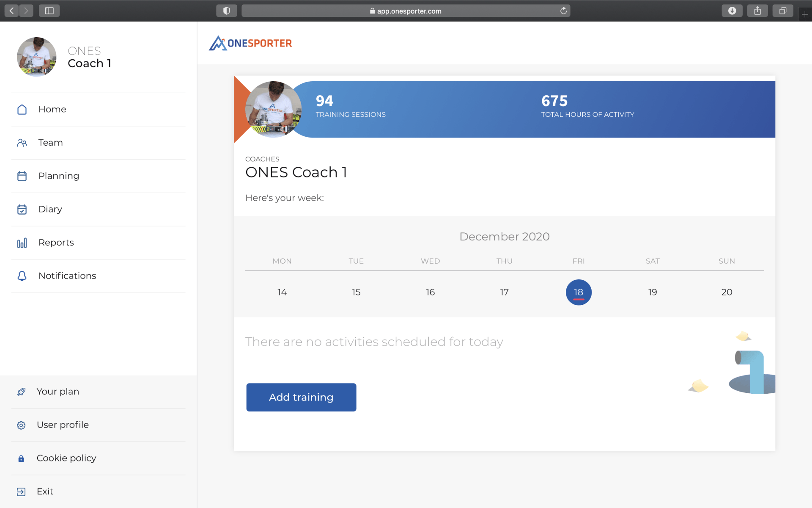Image resolution: width=812 pixels, height=508 pixels.
Task: Click the banner coach profile photo
Action: (x=273, y=109)
